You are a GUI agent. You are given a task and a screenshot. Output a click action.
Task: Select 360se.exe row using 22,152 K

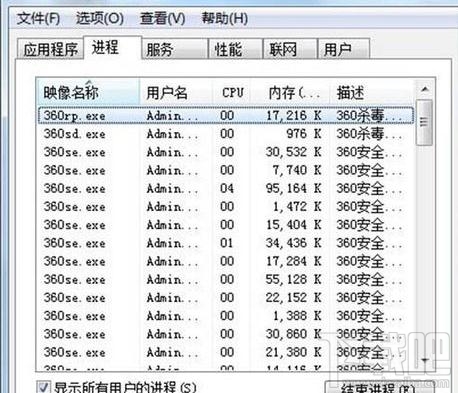pos(226,298)
